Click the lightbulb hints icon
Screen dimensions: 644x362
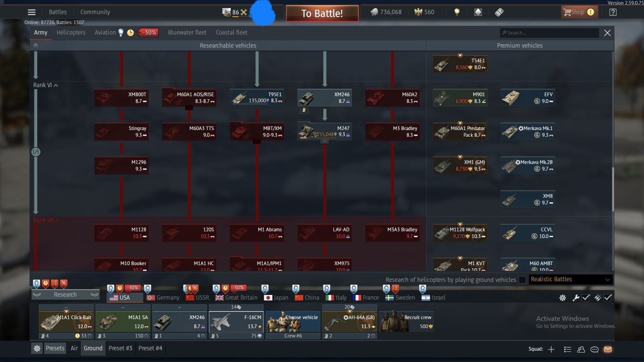(457, 12)
